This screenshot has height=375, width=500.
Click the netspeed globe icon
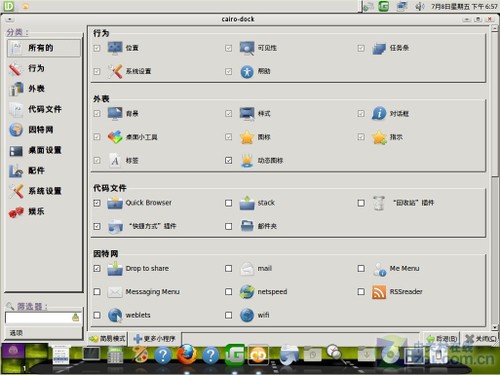click(x=247, y=292)
